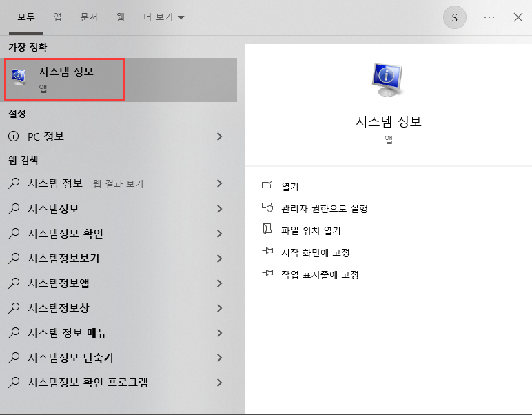
Task: Select 시스템정보 확인 프로그램 web suggestion
Action: coord(119,382)
